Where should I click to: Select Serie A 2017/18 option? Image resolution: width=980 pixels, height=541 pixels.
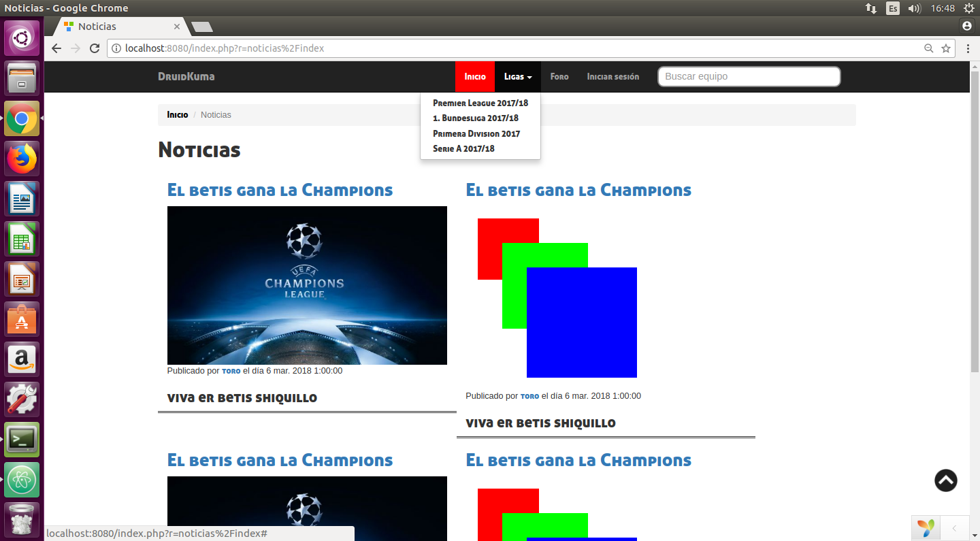pyautogui.click(x=463, y=148)
